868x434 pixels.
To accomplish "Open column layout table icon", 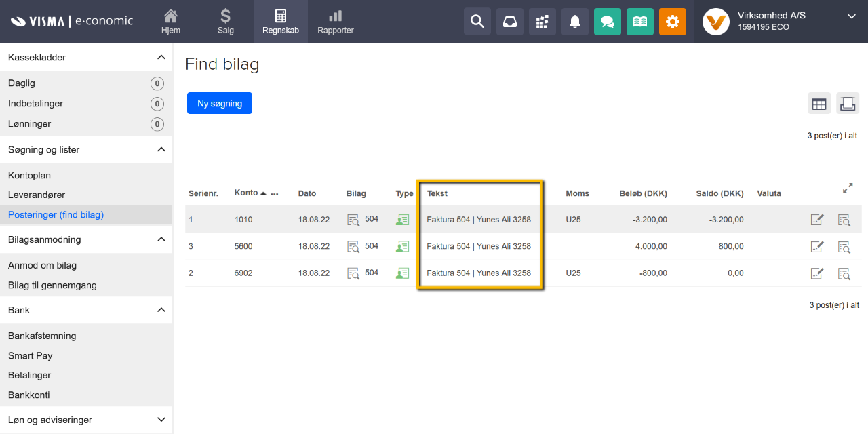I will point(819,104).
